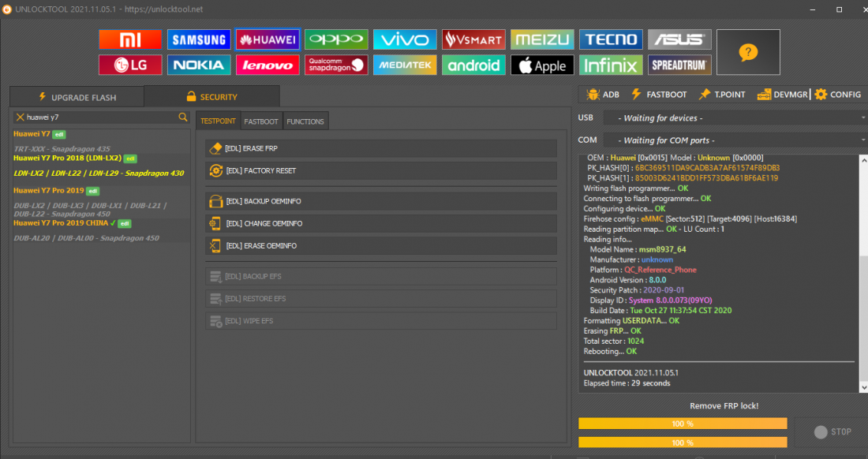
Task: Select the Lenovo brand icon
Action: click(x=268, y=65)
